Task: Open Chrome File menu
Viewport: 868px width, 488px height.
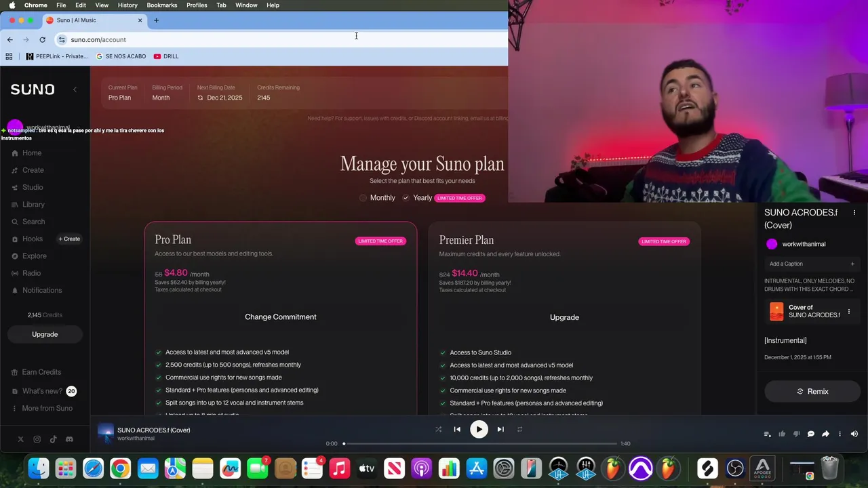Action: coord(61,5)
